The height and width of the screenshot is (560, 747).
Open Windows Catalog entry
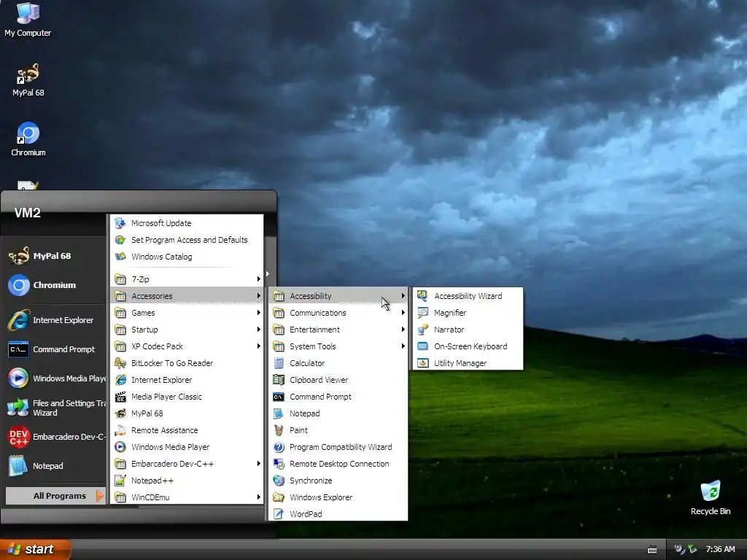(187, 256)
